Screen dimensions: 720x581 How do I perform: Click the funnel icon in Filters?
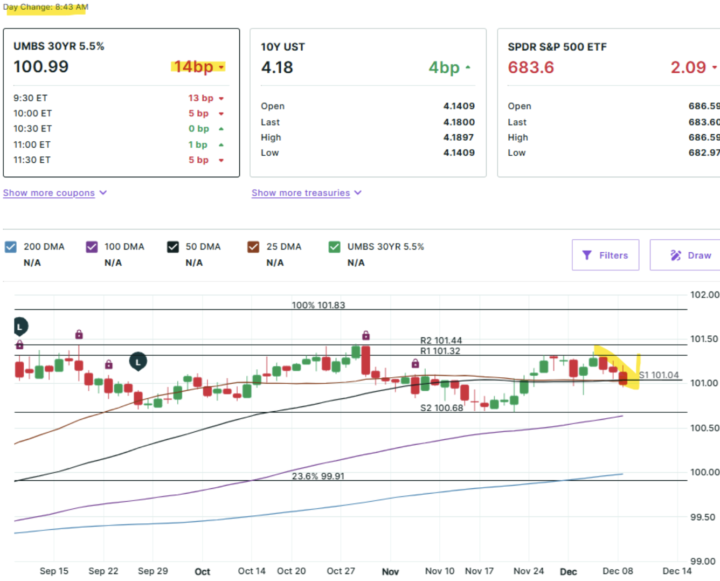click(x=587, y=255)
